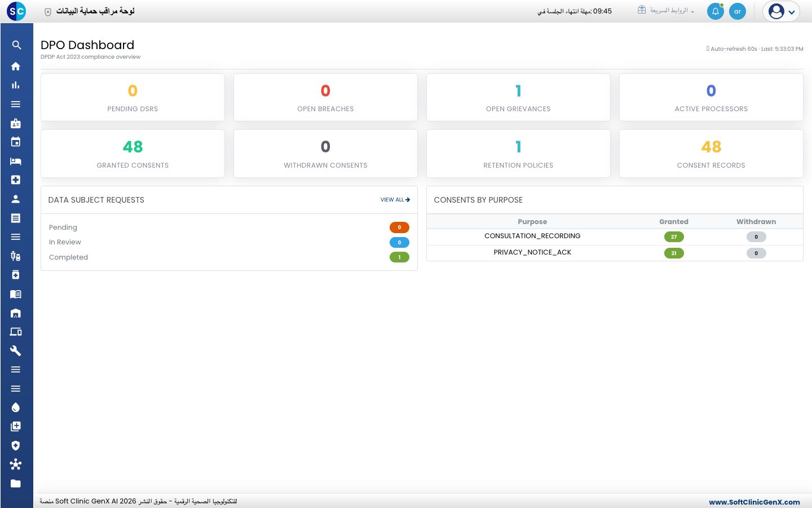Open the Retention Policies card

pyautogui.click(x=518, y=154)
